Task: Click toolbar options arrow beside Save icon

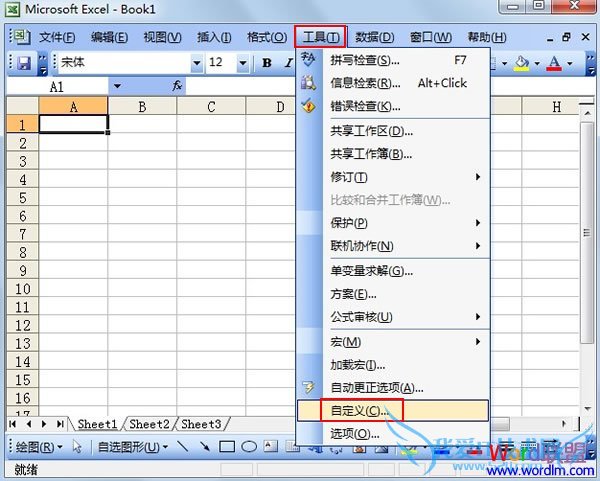Action: point(42,63)
